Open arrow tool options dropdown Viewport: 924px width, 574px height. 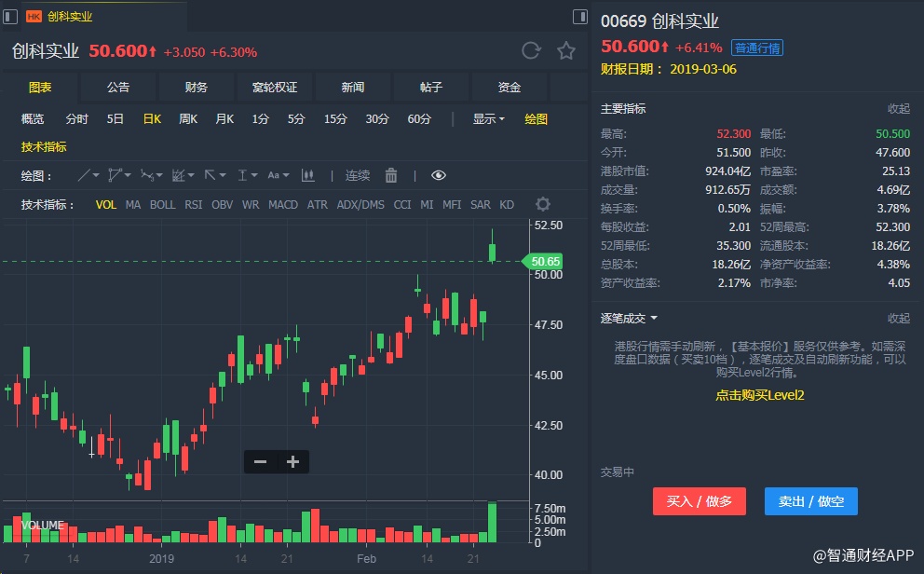(223, 175)
